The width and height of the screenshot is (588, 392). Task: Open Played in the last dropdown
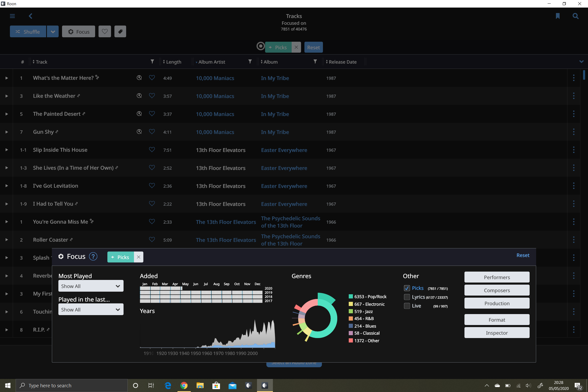click(91, 309)
